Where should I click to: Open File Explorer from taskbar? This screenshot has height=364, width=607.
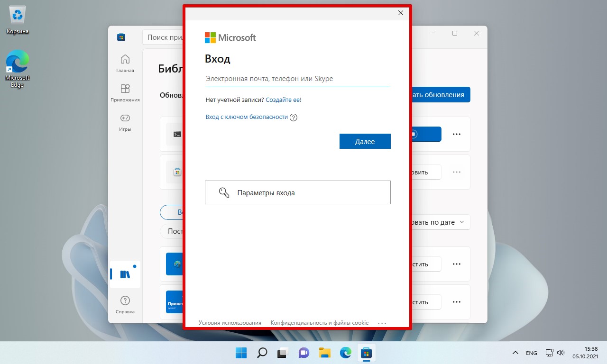click(325, 353)
